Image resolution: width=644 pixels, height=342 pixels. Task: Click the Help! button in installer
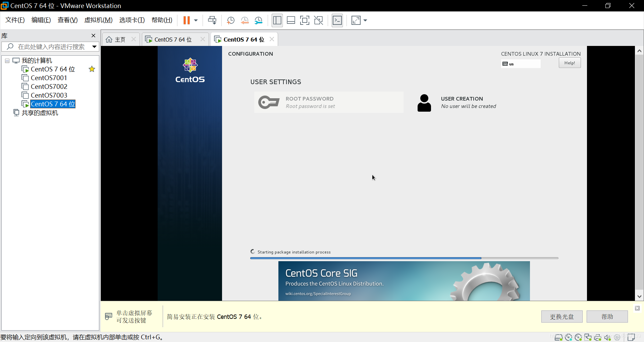pyautogui.click(x=570, y=63)
